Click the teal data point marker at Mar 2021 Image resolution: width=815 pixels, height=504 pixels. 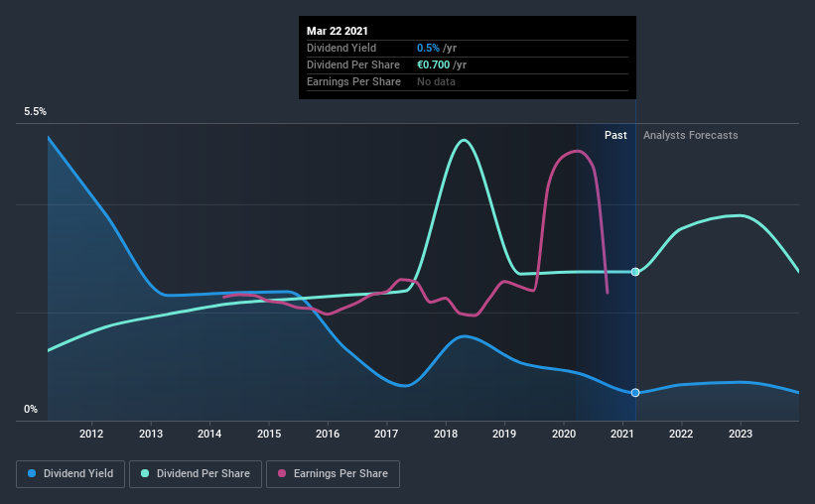click(635, 272)
